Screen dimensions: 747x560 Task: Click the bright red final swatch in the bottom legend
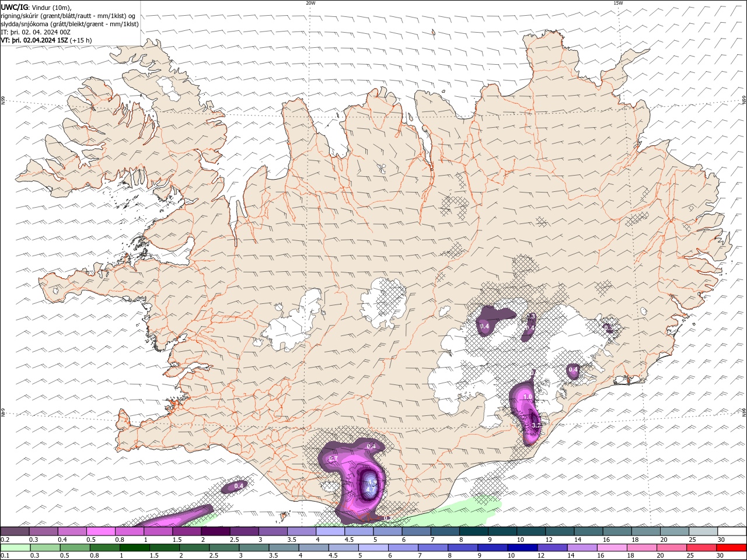(x=731, y=548)
